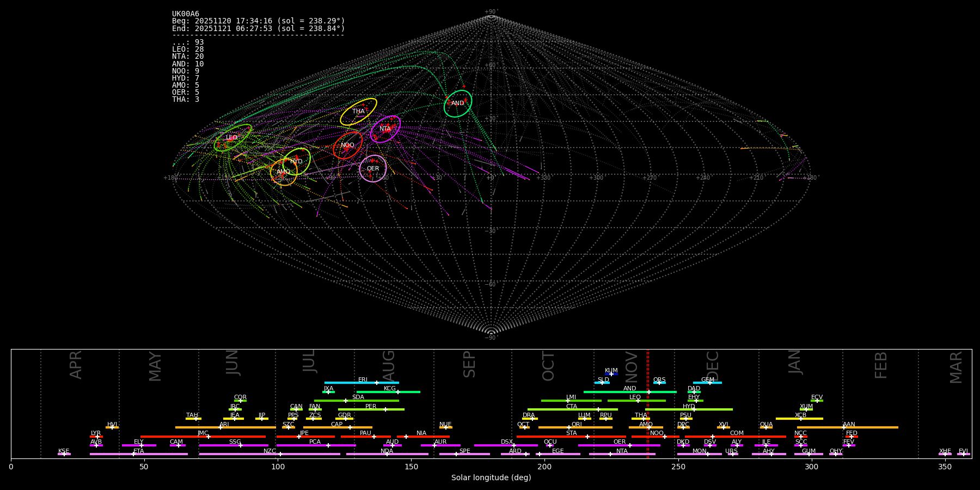Click the ETA shower bar in timeline
Image resolution: width=980 pixels, height=490 pixels.
click(139, 454)
